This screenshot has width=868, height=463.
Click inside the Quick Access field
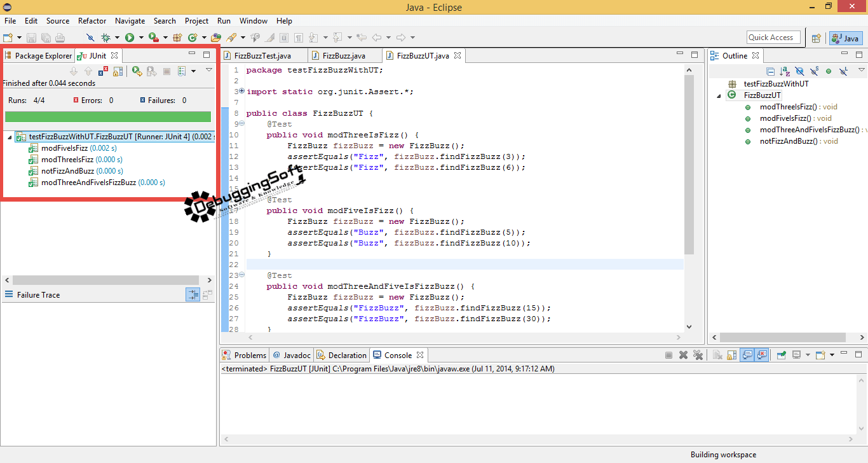point(773,37)
